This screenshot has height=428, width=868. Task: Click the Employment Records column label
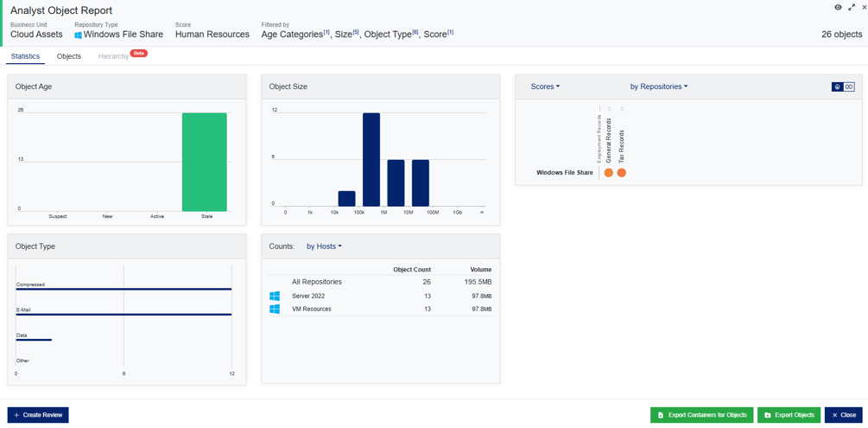pos(599,139)
